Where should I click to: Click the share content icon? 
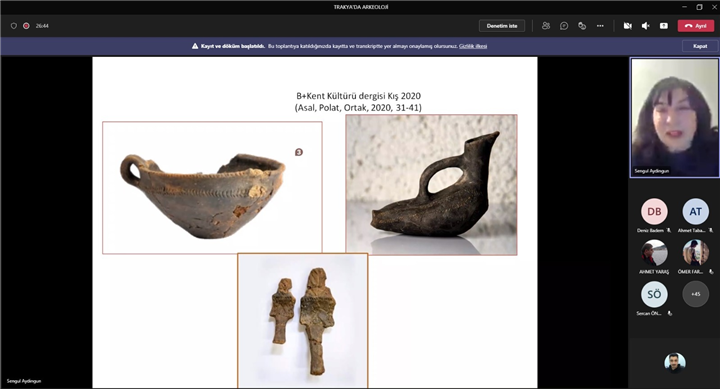click(x=664, y=26)
